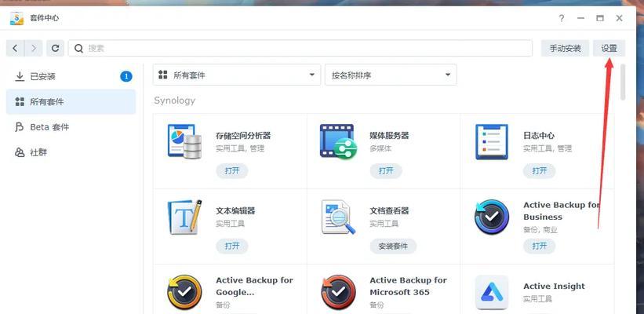
Task: Expand the 所有套件 category dropdown
Action: (237, 75)
